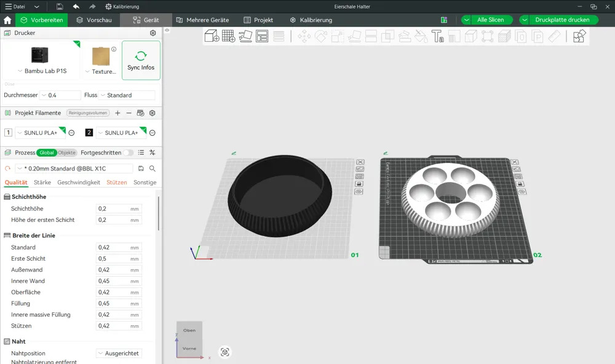Add a filament with plus icon

pos(117,113)
